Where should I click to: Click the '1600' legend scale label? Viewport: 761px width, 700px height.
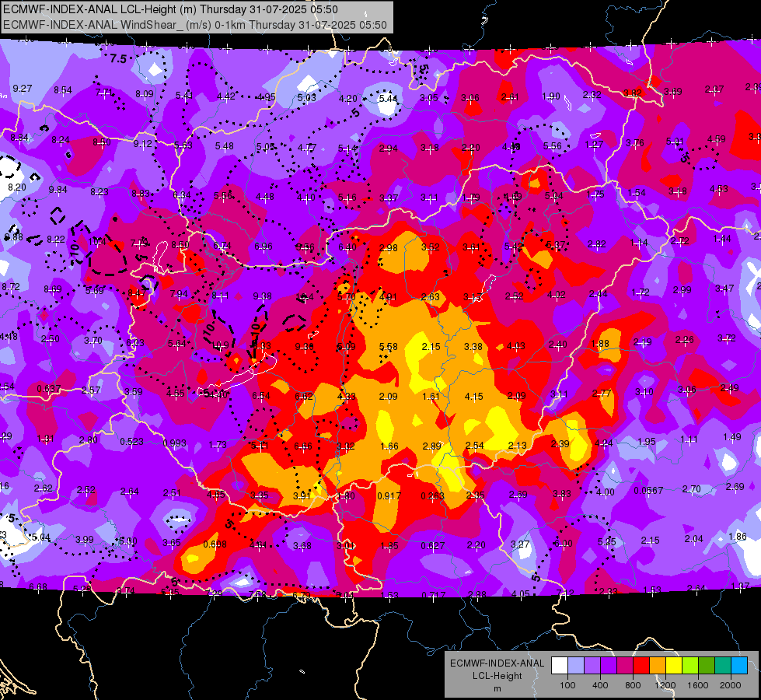(x=698, y=685)
